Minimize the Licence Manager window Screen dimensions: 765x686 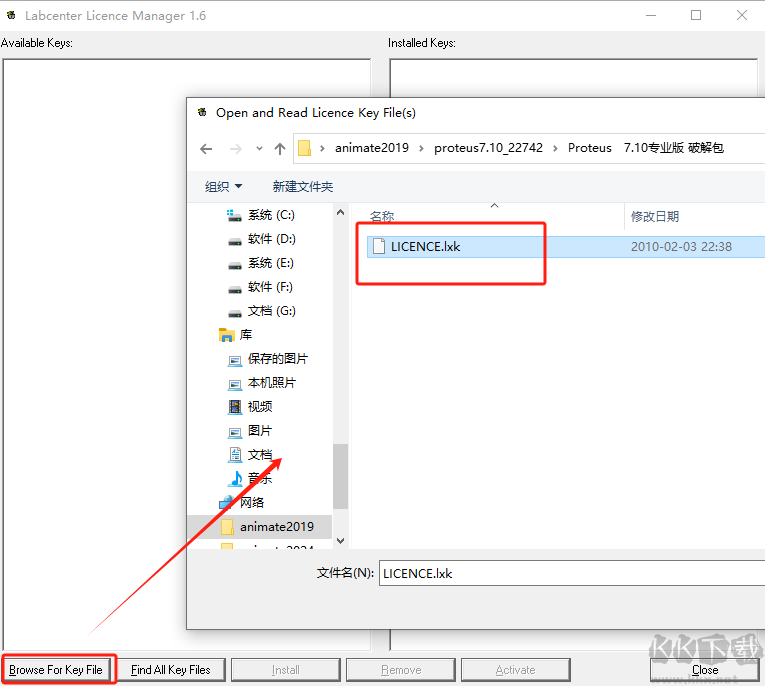[651, 15]
